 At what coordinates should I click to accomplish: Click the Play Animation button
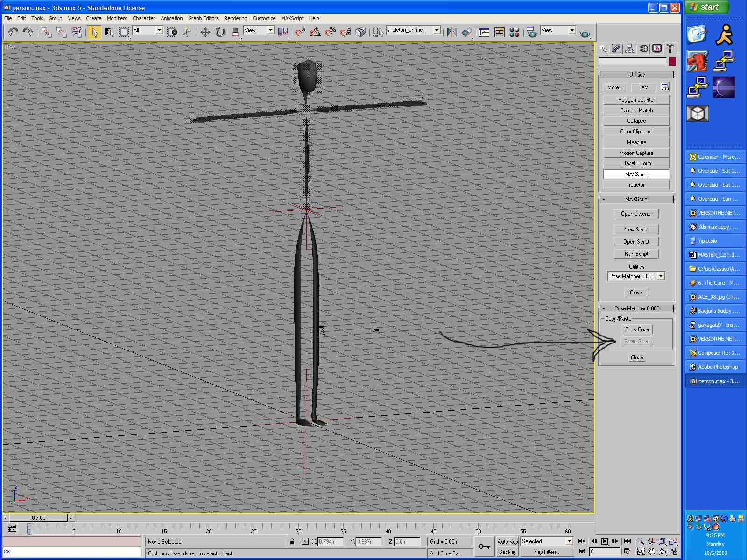(x=604, y=541)
